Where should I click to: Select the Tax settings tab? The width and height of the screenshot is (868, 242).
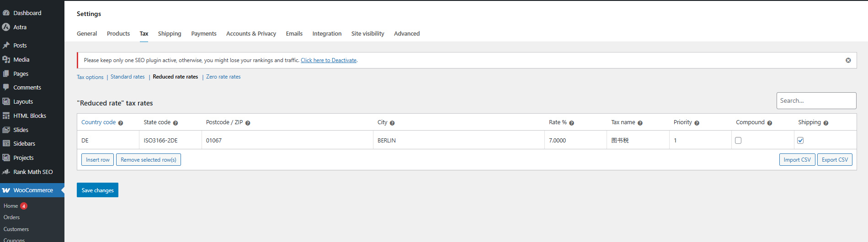[144, 34]
